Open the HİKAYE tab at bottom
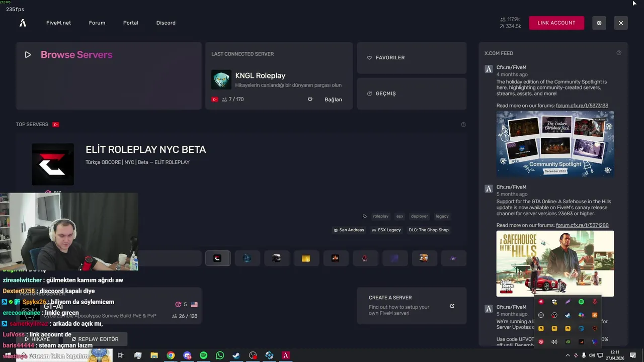This screenshot has height=362, width=644. (38, 339)
